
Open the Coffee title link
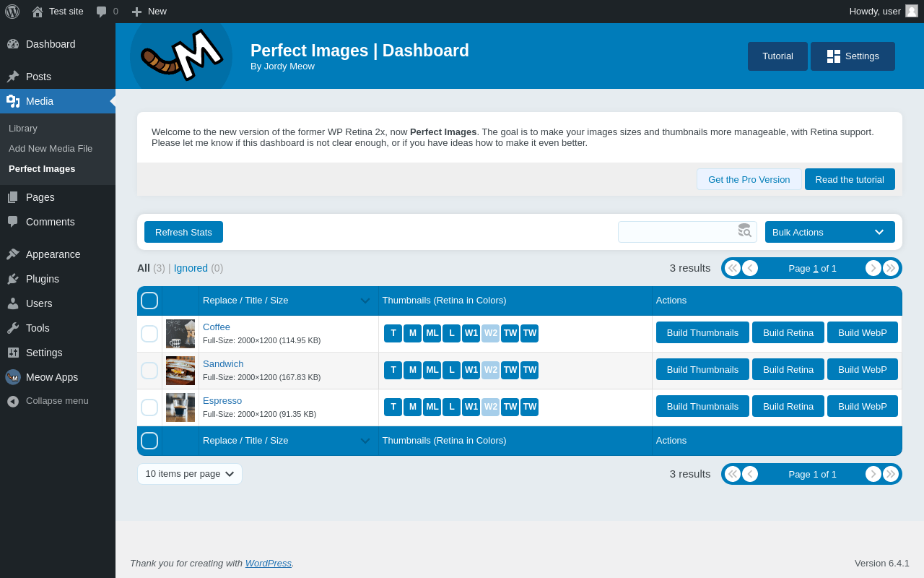(x=217, y=327)
